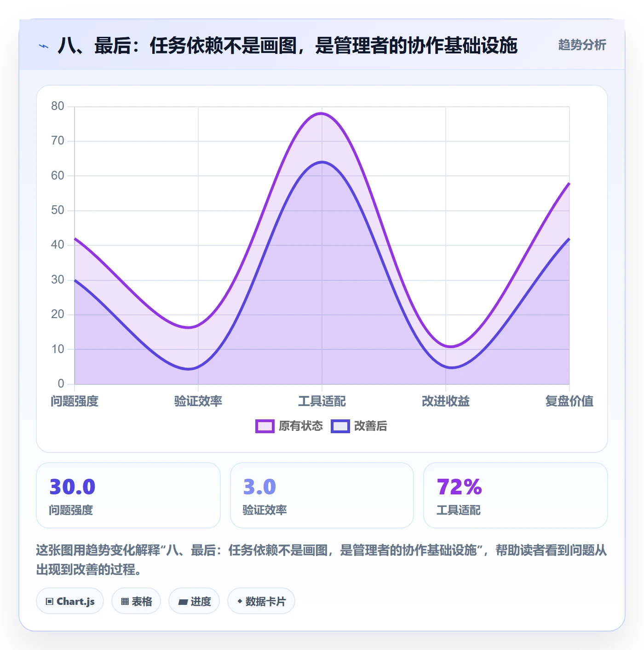Click the description paragraph starting 这张图用趋势变化
This screenshot has height=650, width=644.
pos(322,560)
